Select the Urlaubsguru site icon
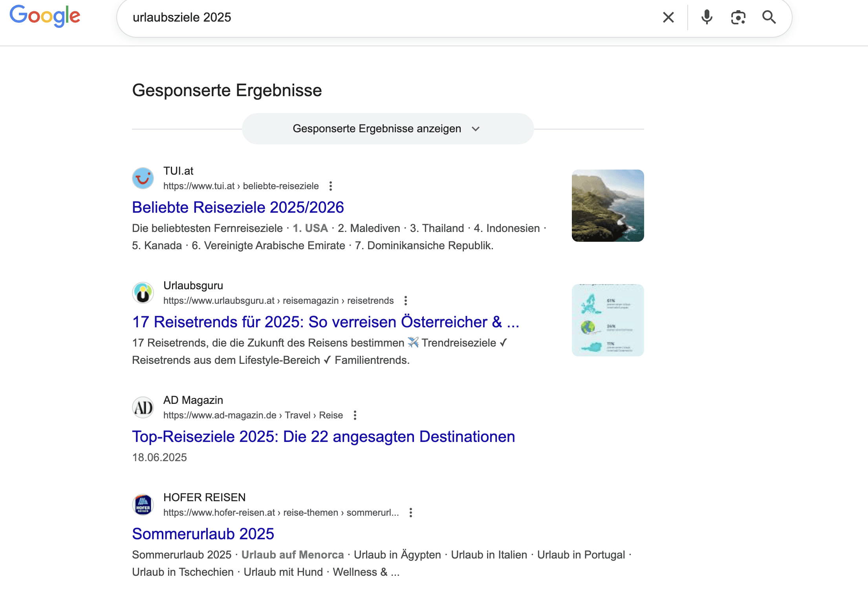 point(143,293)
